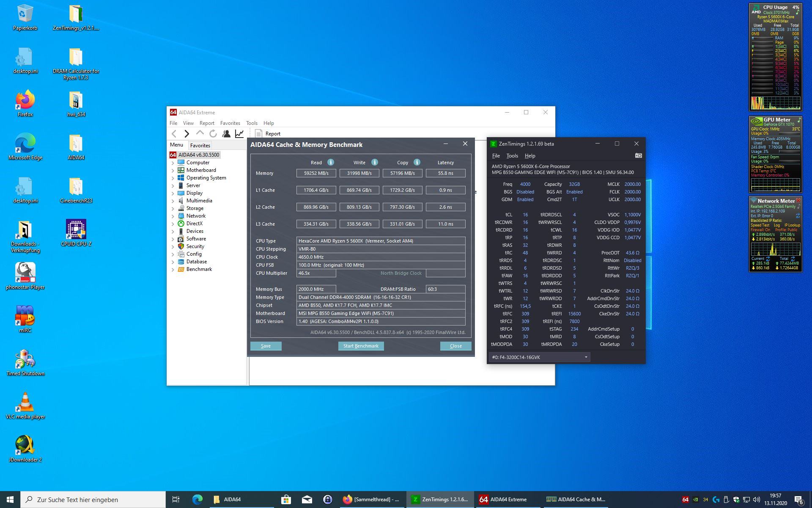This screenshot has width=812, height=508.
Task: Click the Write info icon in benchmark
Action: [x=374, y=162]
